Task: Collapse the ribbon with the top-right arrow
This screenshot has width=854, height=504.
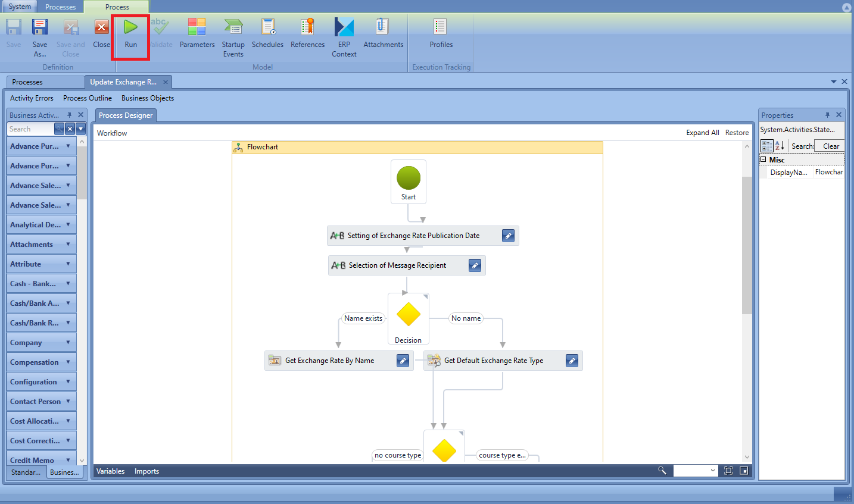Action: [x=846, y=7]
